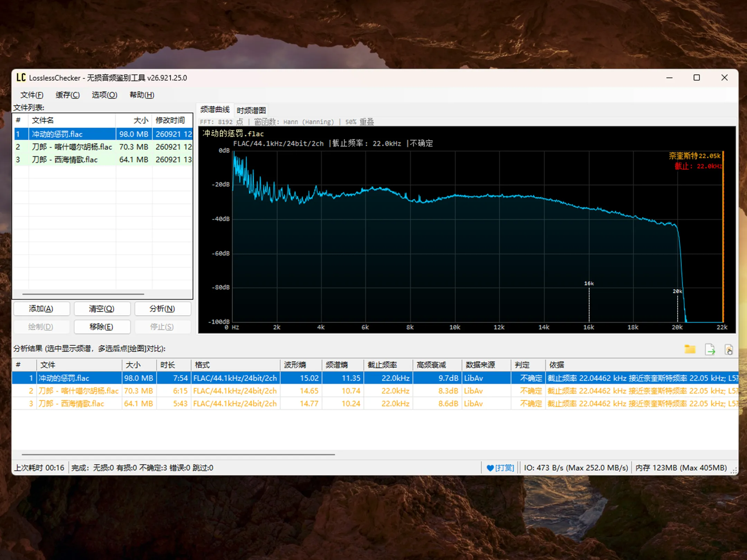Viewport: 747px width, 560px height.
Task: Click the LC application logo in title bar
Action: pos(21,77)
